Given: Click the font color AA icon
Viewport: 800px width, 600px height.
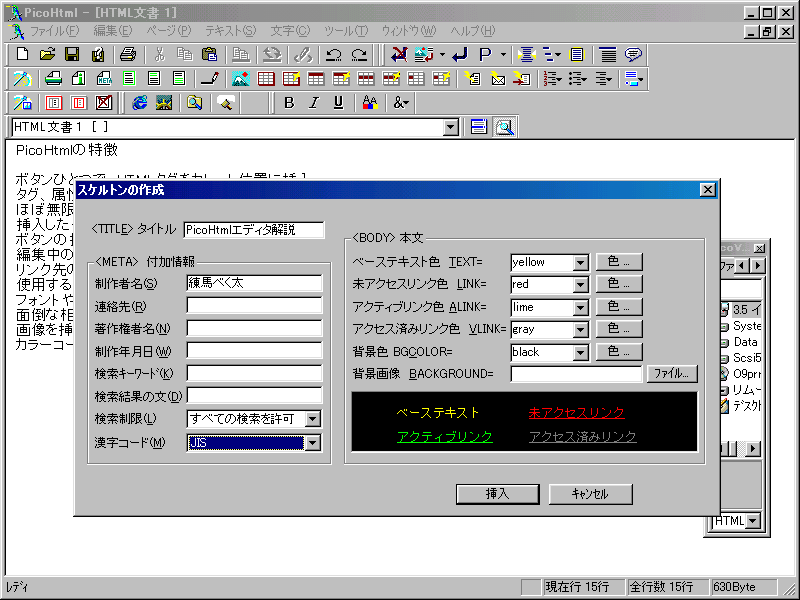Looking at the screenshot, I should click(x=369, y=102).
